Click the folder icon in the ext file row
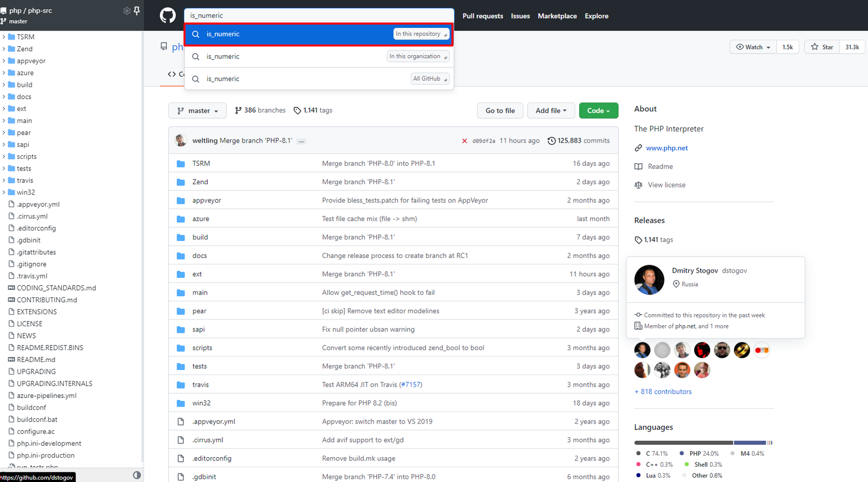 (181, 274)
